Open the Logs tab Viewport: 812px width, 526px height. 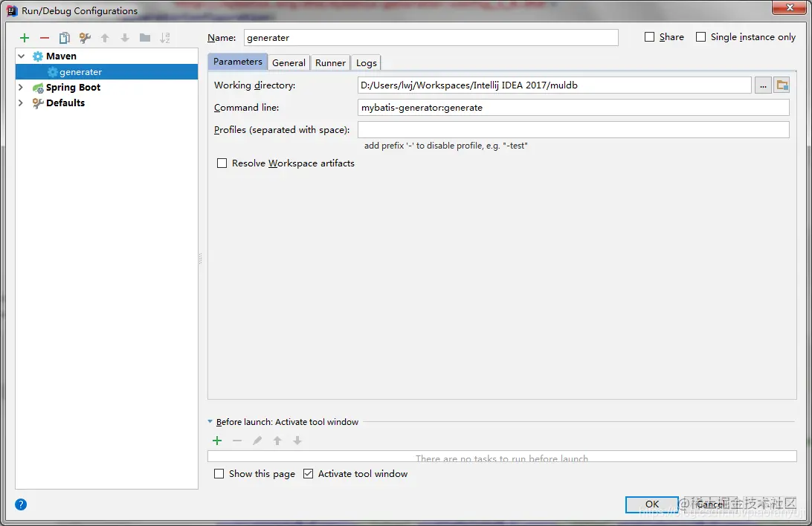click(366, 62)
